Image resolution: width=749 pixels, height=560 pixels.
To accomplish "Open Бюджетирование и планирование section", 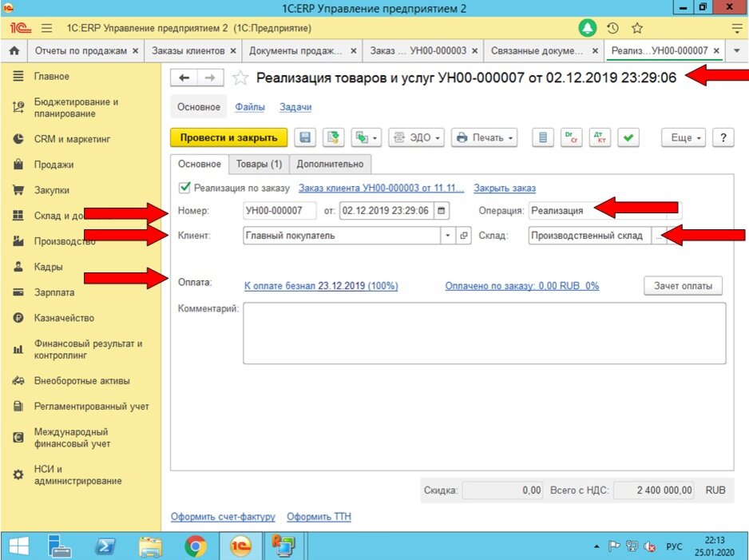I will pyautogui.click(x=76, y=108).
